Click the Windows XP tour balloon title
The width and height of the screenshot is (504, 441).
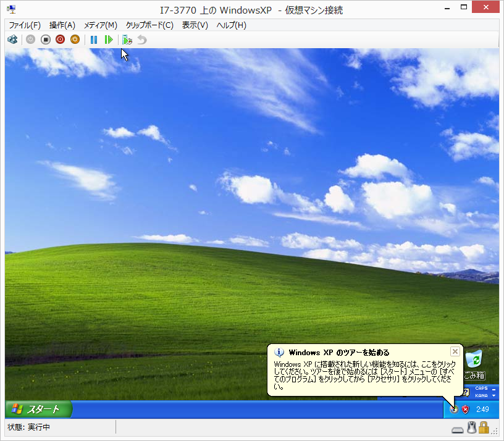pos(339,353)
